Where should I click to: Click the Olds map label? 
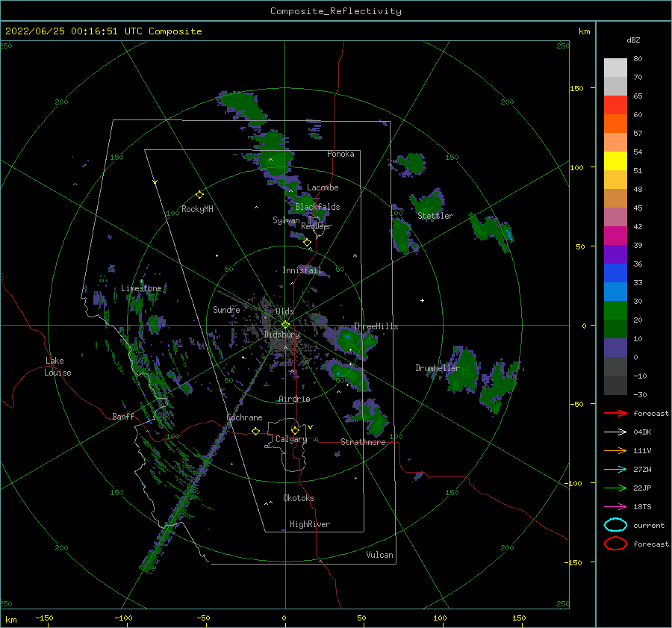point(284,311)
